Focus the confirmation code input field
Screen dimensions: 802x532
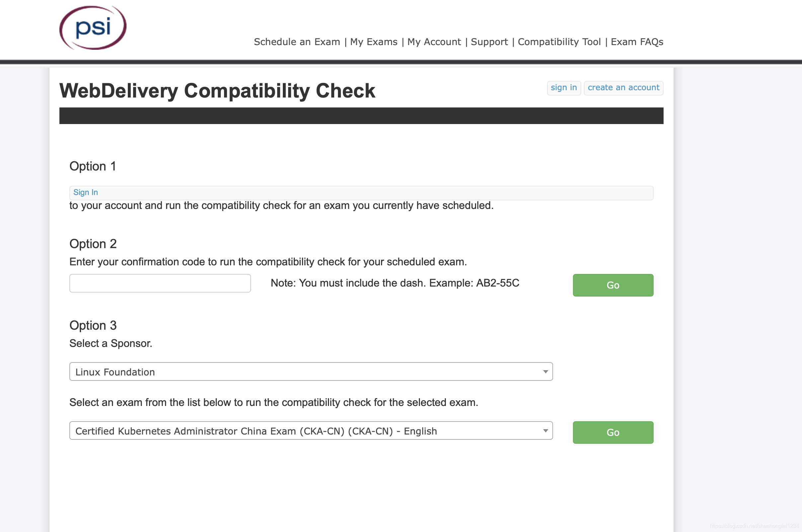[160, 283]
